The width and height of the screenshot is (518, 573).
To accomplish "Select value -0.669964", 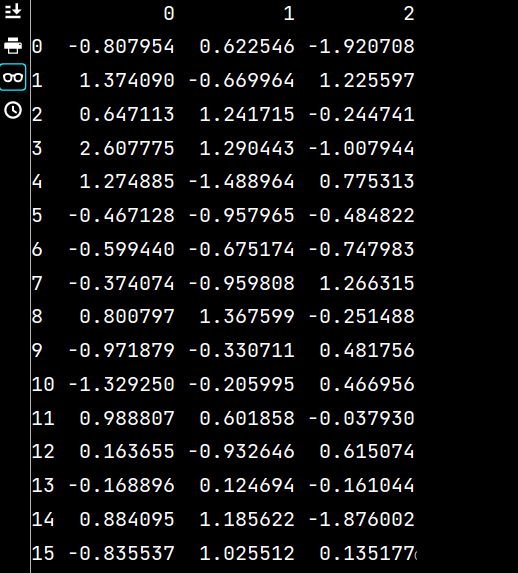I will tap(241, 80).
